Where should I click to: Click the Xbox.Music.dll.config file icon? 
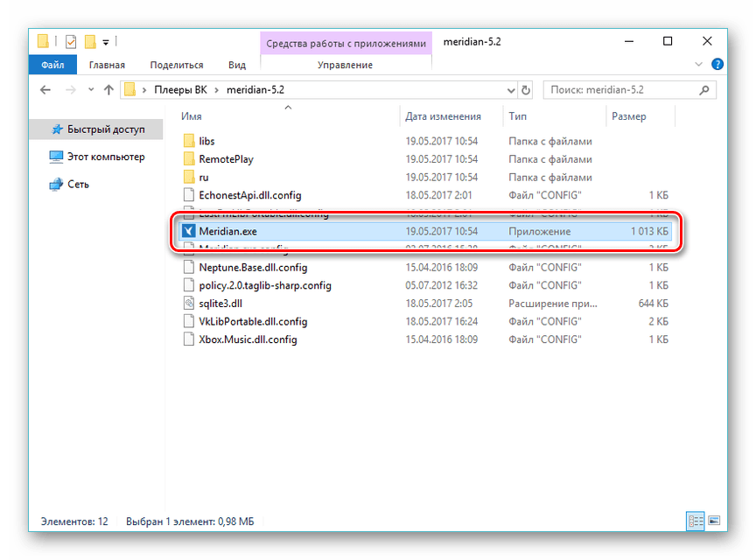click(189, 339)
